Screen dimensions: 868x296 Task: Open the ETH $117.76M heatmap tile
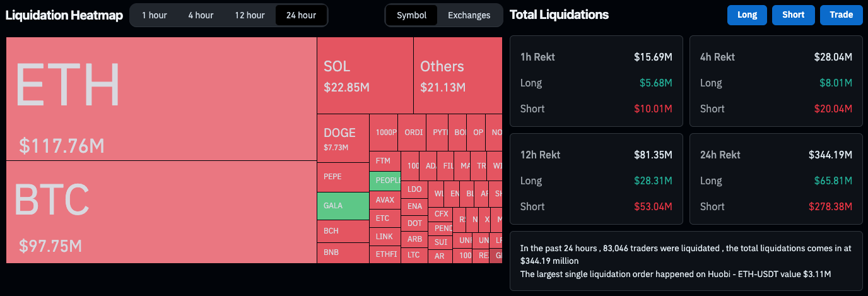[x=161, y=99]
